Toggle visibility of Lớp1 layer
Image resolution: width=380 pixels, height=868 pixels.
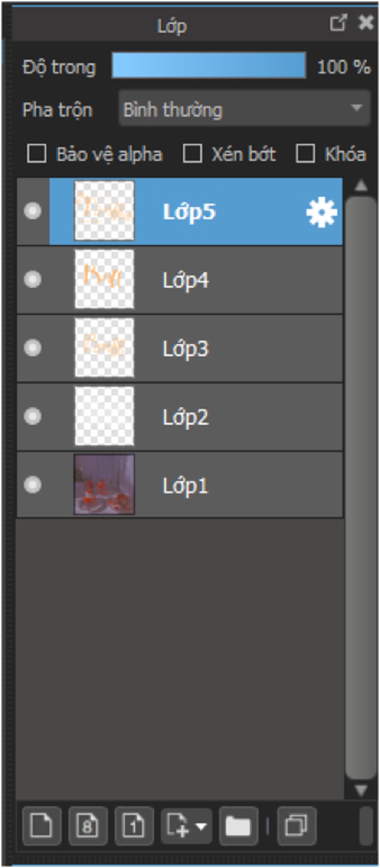33,485
